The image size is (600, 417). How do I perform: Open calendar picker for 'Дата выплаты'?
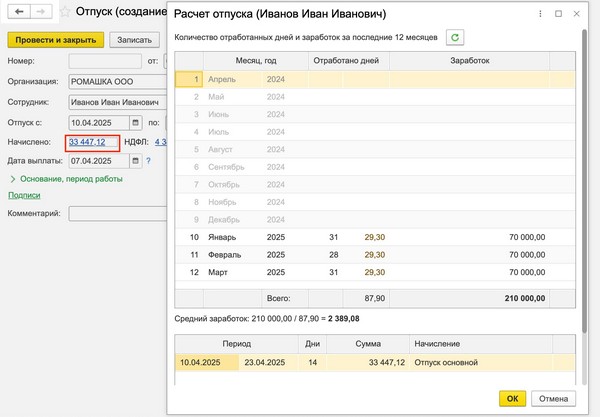point(135,161)
